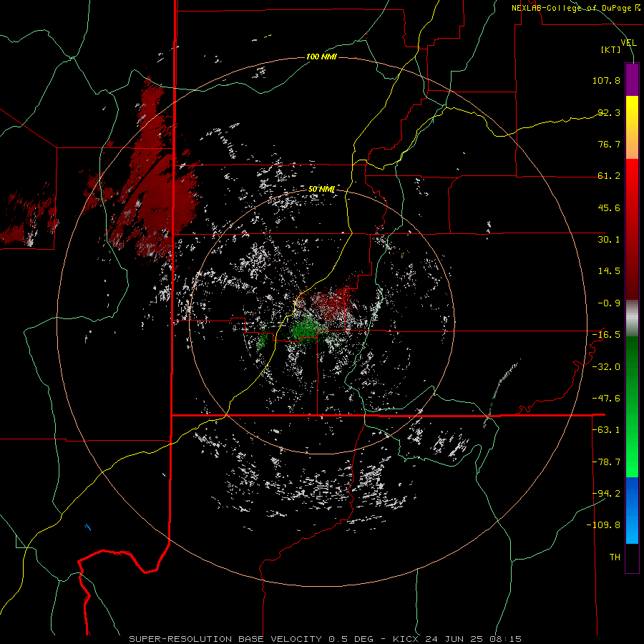Viewport: 644px width, 644px height.
Task: Click the gray segment of the velocity color bar
Action: (632, 318)
